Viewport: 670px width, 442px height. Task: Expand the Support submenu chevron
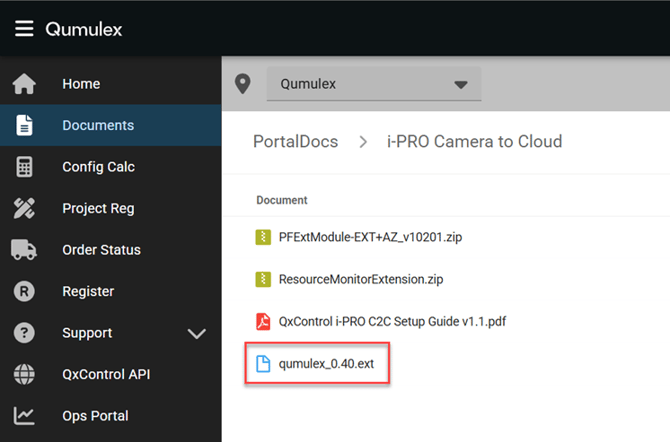pos(196,334)
